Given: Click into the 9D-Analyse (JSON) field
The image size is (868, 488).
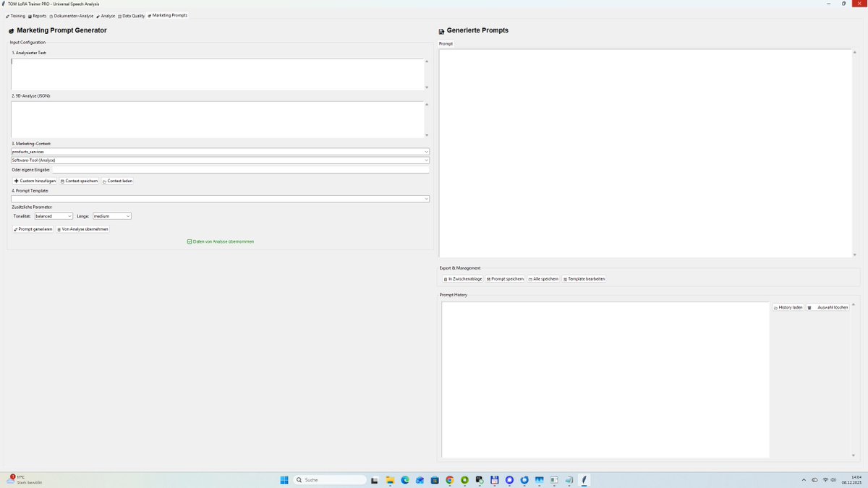Looking at the screenshot, I should 217,119.
